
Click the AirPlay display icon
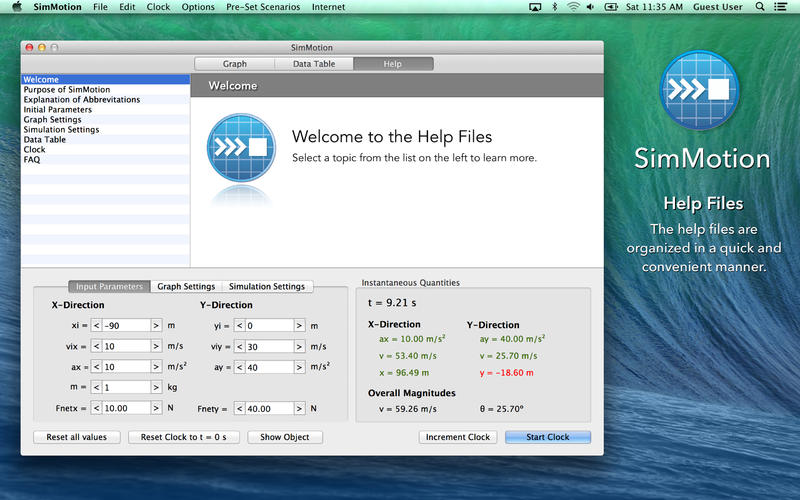point(535,7)
